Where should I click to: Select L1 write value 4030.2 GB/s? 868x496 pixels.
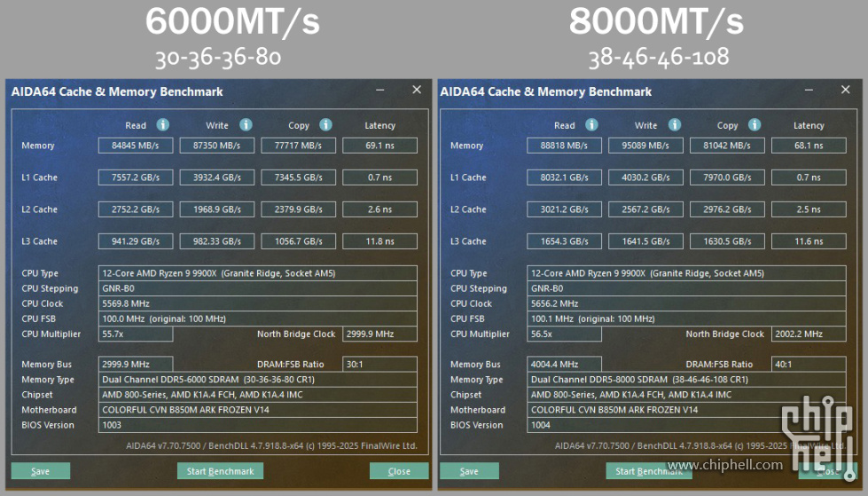[645, 177]
